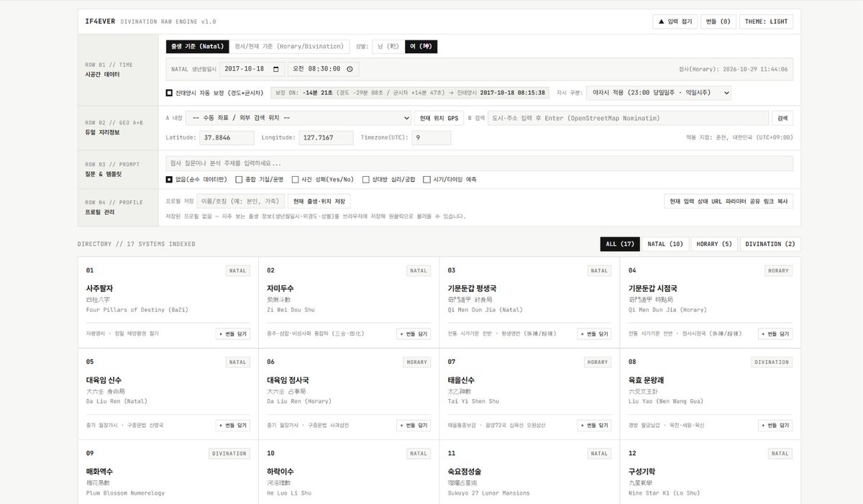This screenshot has height=504, width=863.
Task: Click the 점사 질문 prompt input field
Action: tap(480, 163)
